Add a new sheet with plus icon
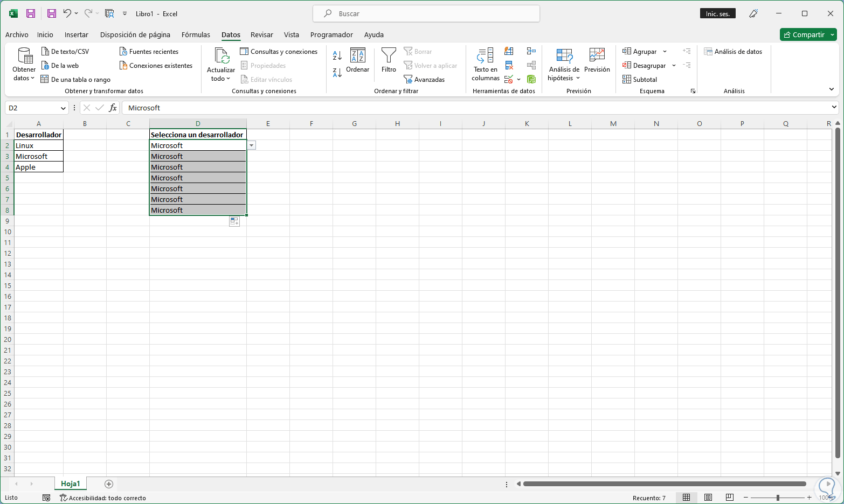This screenshot has height=504, width=844. (x=109, y=484)
